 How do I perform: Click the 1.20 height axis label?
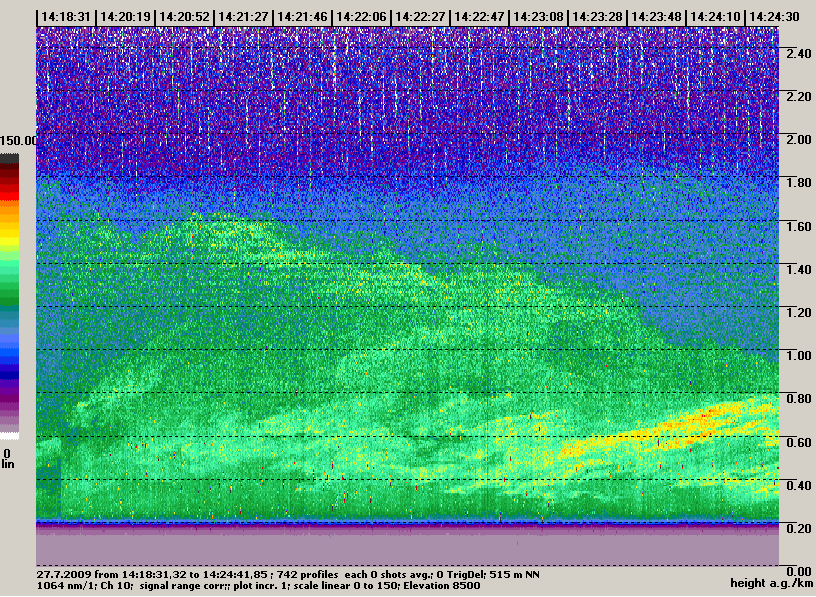tap(798, 312)
